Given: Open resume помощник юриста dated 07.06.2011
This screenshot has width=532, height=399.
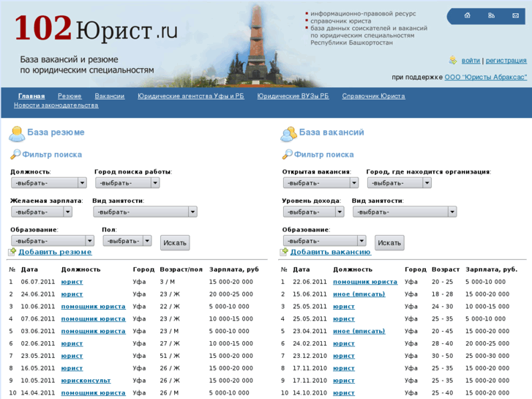Looking at the screenshot, I should [x=94, y=319].
